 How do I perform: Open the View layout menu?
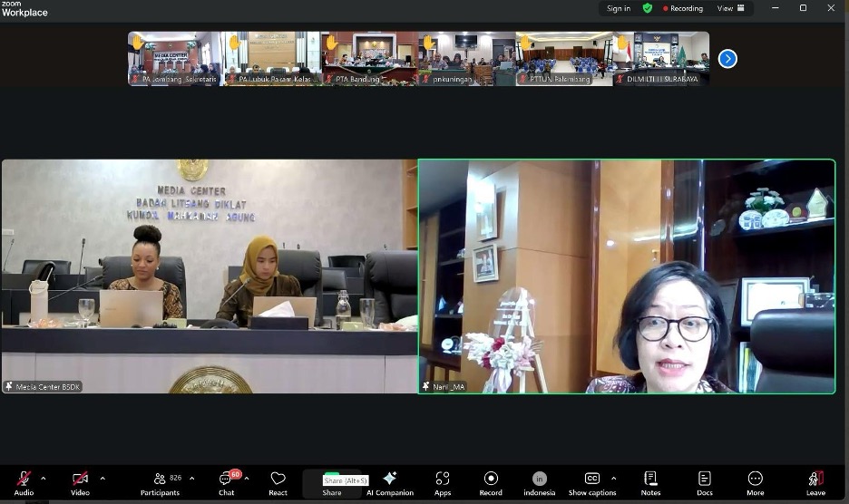pos(730,8)
